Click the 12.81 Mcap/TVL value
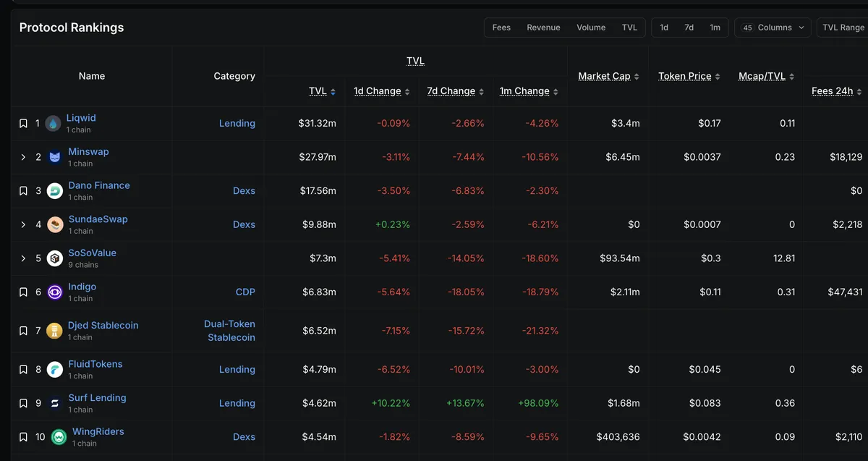This screenshot has height=461, width=868. tap(783, 258)
